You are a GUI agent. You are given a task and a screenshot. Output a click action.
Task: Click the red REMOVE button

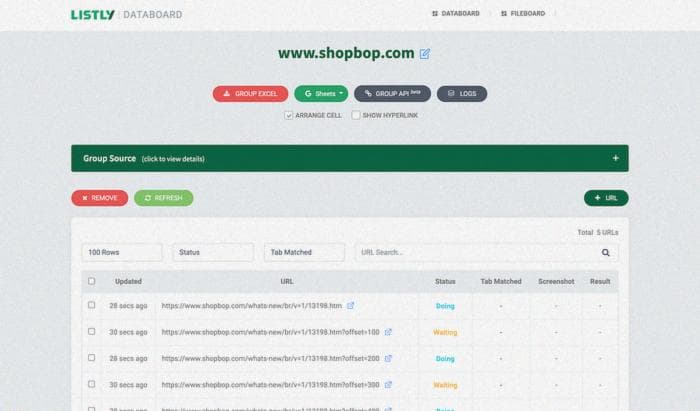pyautogui.click(x=100, y=198)
